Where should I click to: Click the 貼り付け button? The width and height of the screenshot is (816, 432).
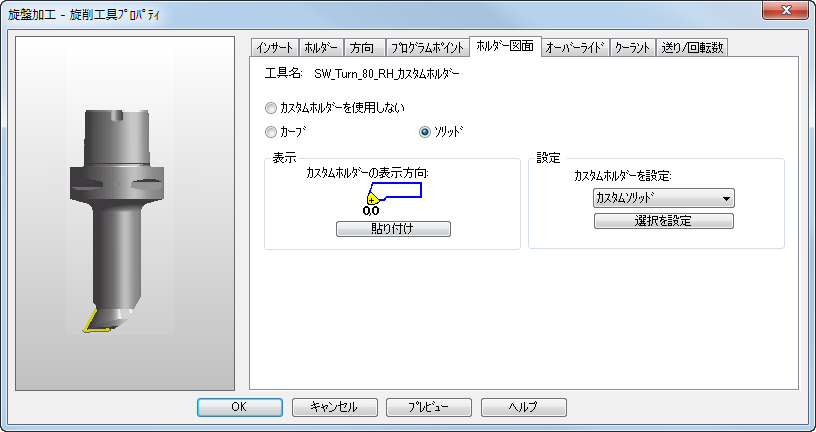click(393, 229)
